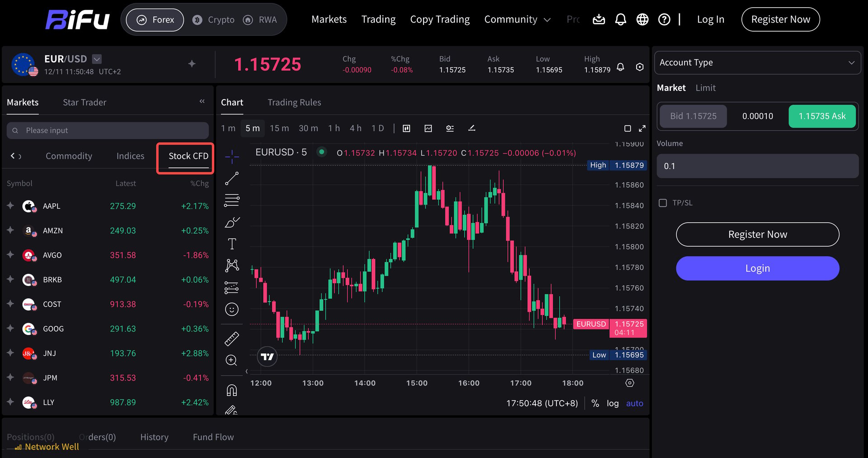Open the help question mark icon
The height and width of the screenshot is (458, 868).
664,19
